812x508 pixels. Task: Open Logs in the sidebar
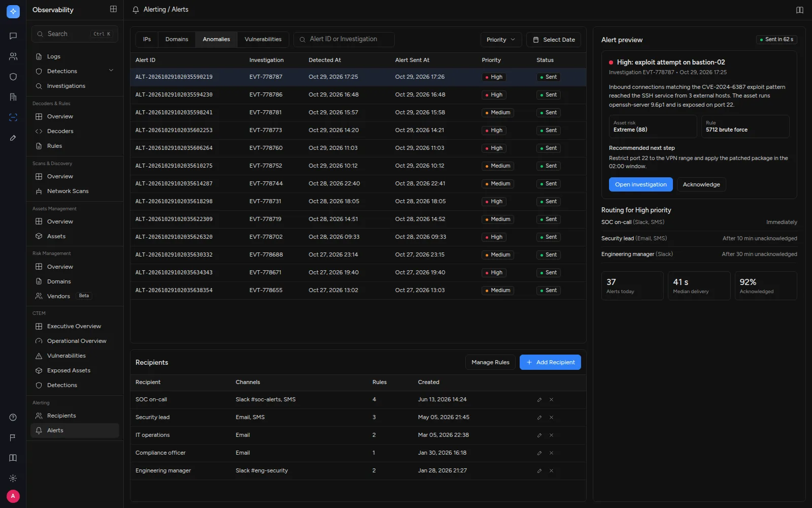click(75, 56)
